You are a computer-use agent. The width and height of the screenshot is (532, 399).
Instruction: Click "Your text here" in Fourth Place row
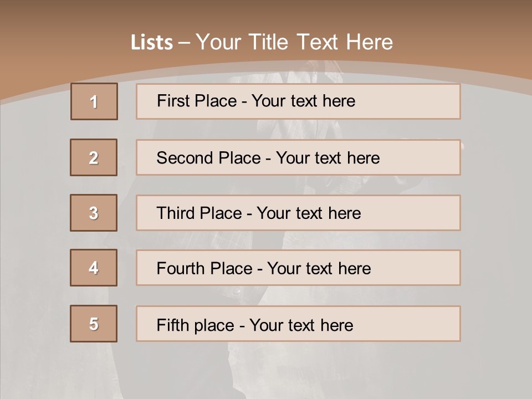[x=319, y=269]
